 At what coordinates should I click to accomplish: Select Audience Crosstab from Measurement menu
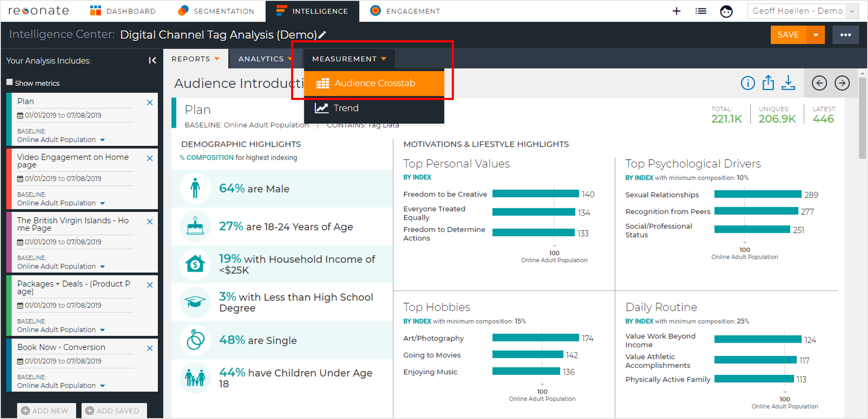[x=374, y=83]
